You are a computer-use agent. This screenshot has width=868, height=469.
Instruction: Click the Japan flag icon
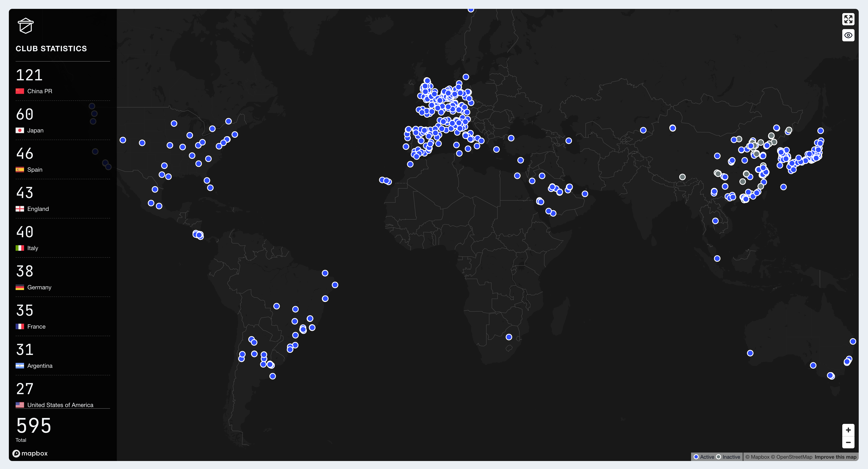pos(20,130)
